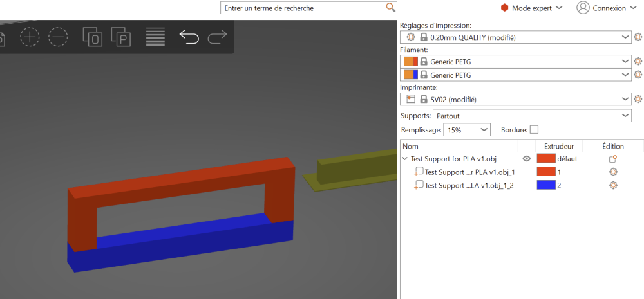Open the Connexion dropdown menu
The height and width of the screenshot is (299, 644).
click(632, 8)
